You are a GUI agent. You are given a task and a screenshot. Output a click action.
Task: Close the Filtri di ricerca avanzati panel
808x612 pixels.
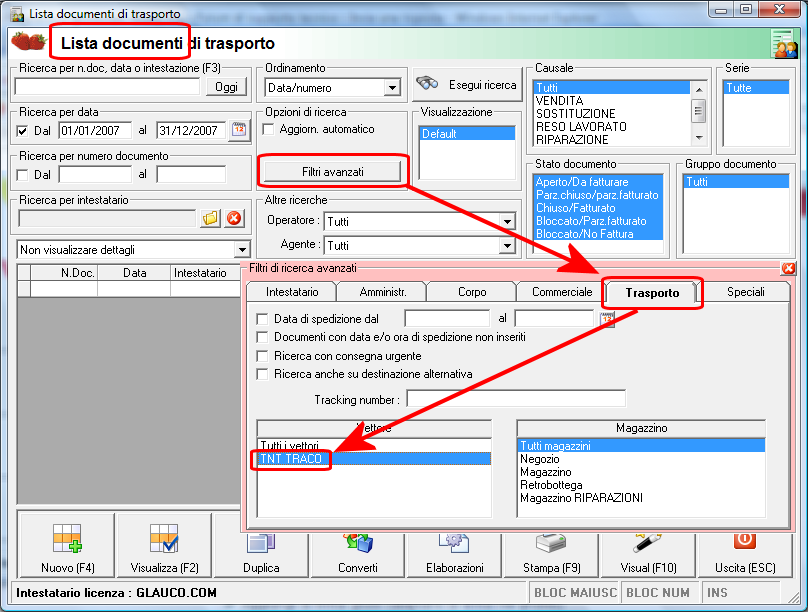point(788,268)
